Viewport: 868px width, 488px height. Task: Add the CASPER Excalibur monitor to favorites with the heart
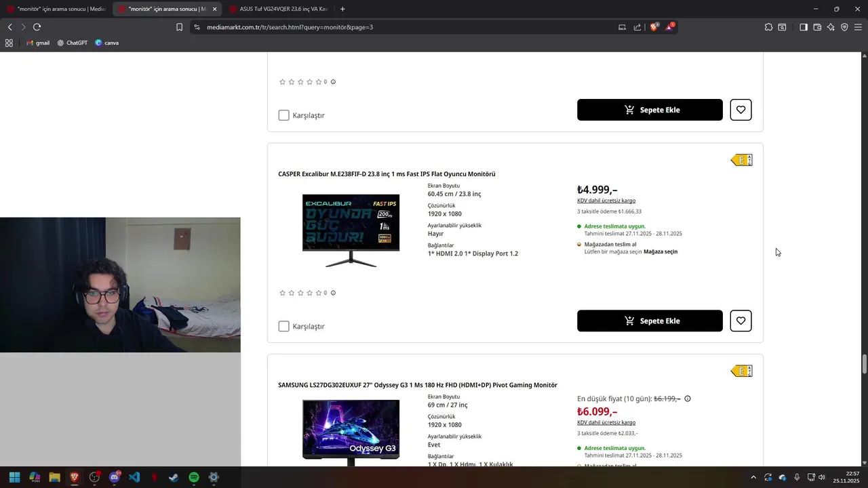[x=741, y=321]
